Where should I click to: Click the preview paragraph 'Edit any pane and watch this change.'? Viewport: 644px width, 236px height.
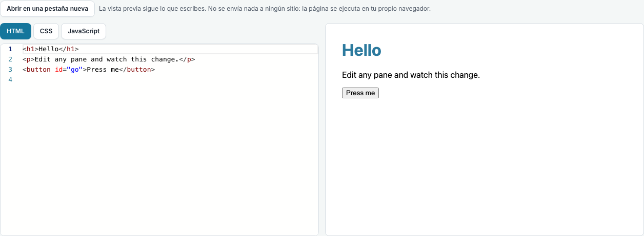[x=411, y=75]
